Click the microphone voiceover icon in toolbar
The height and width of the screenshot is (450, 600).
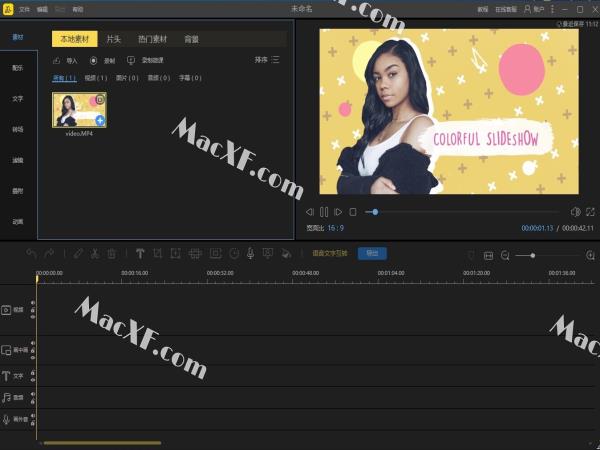pos(250,253)
